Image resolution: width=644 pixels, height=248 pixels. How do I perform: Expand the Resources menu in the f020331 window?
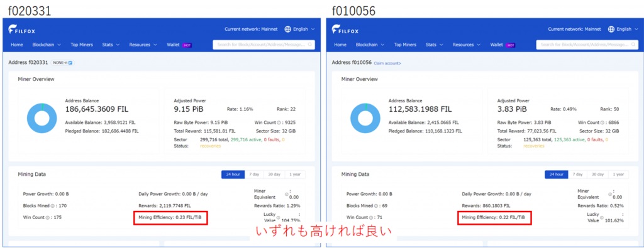(x=143, y=45)
